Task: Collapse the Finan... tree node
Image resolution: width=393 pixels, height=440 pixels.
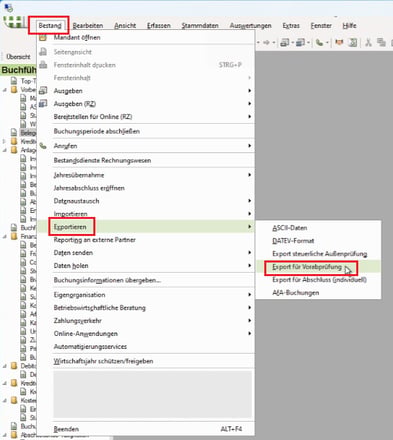Action: click(5, 236)
